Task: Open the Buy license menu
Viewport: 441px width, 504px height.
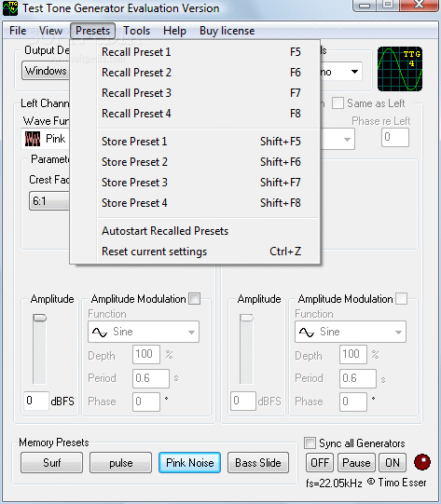Action: [227, 31]
